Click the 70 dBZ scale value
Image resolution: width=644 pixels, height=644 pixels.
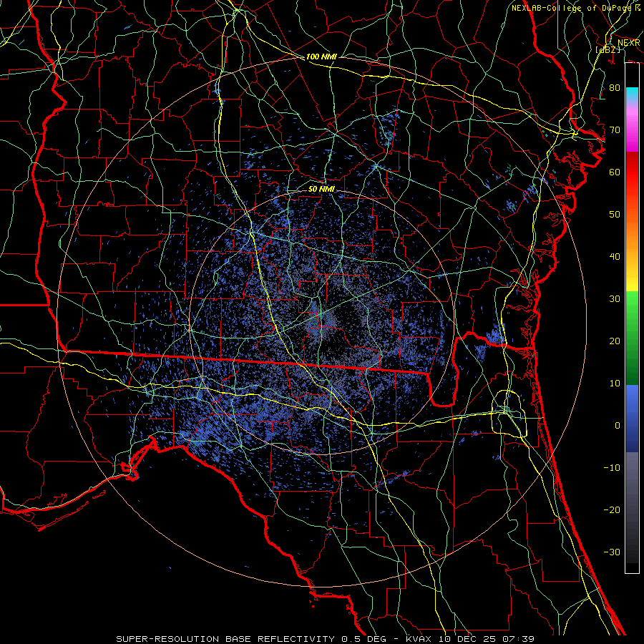point(615,130)
